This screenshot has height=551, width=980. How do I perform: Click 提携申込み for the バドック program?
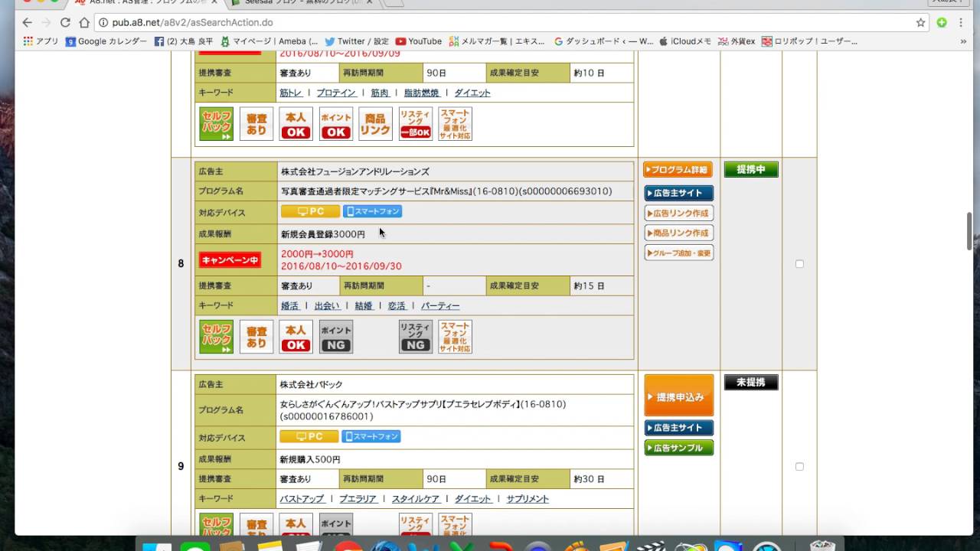pos(678,396)
